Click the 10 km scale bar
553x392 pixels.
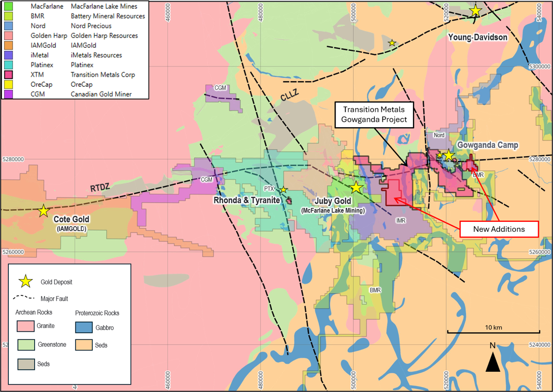pyautogui.click(x=493, y=332)
